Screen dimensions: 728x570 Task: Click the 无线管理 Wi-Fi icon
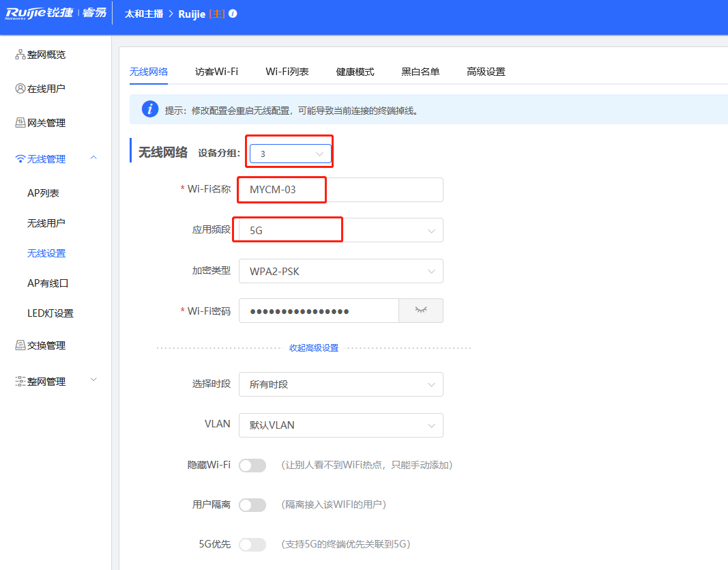point(20,159)
